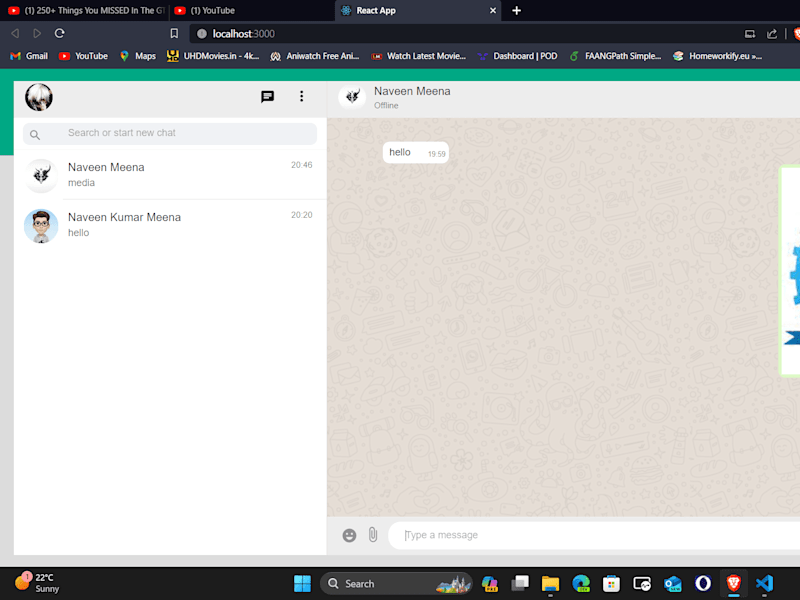The image size is (800, 600).
Task: Click the emoji smiley icon
Action: (349, 535)
